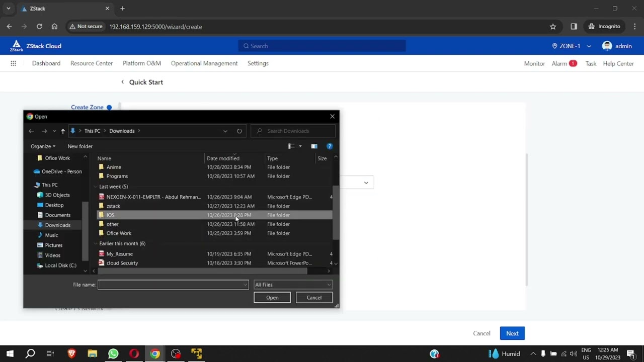Open WhatsApp from the taskbar
This screenshot has width=644, height=362.
pos(113,354)
